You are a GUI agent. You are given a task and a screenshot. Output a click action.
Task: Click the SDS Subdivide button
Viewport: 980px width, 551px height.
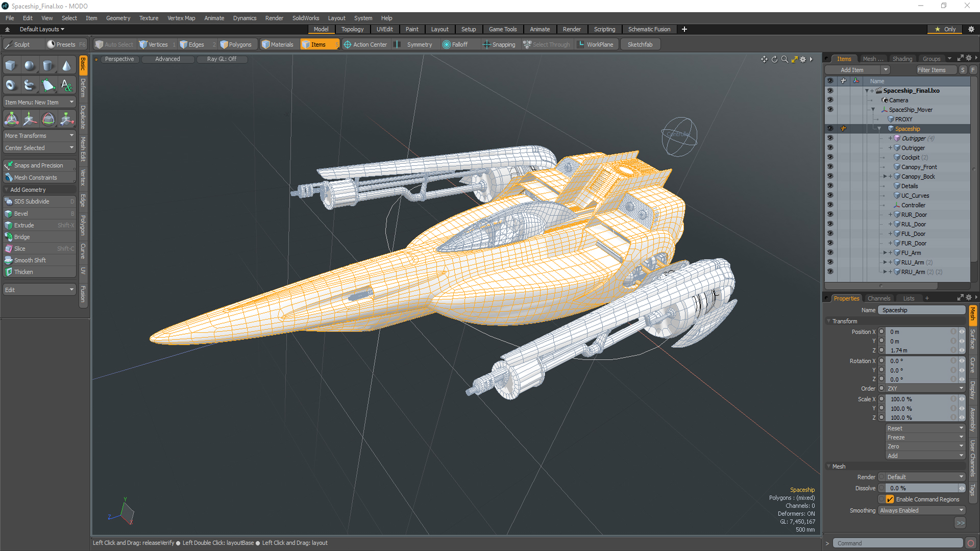[32, 202]
